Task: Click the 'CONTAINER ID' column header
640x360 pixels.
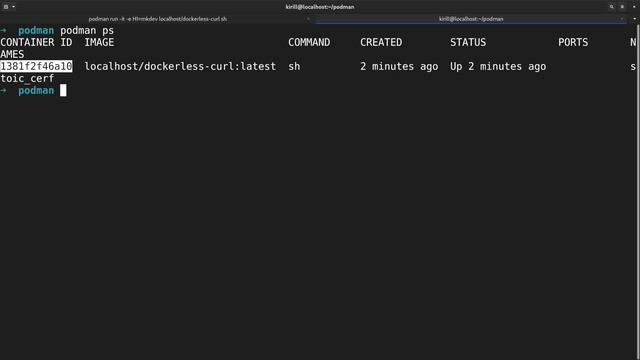Action: point(36,42)
